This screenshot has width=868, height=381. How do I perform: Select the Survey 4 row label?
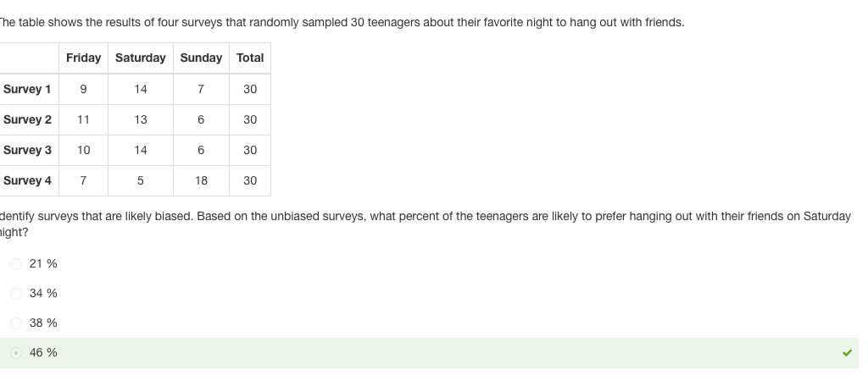(27, 180)
